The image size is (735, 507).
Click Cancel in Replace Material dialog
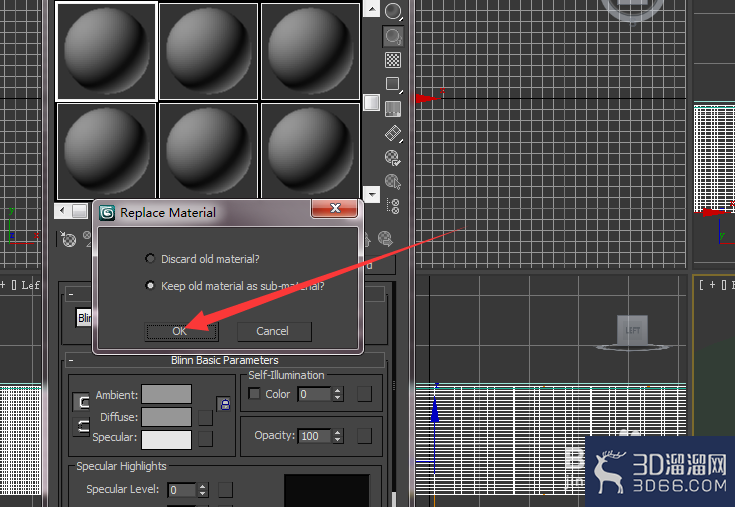pyautogui.click(x=274, y=331)
